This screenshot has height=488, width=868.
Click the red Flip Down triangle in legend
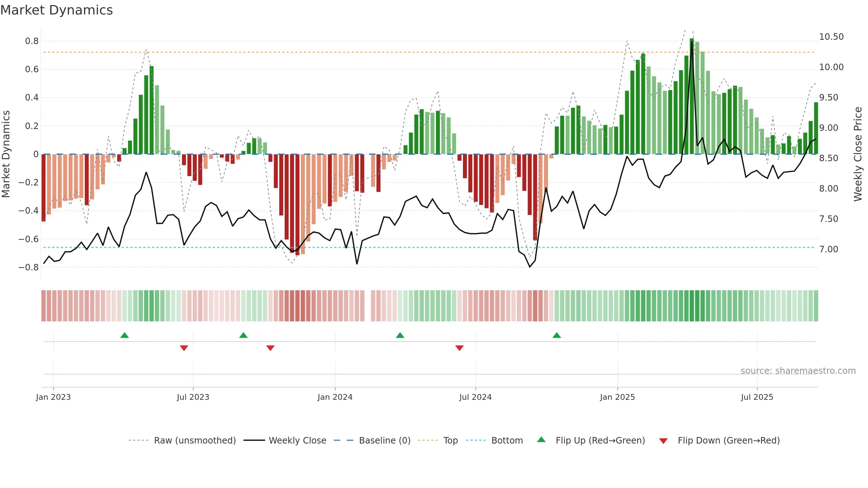point(663,441)
